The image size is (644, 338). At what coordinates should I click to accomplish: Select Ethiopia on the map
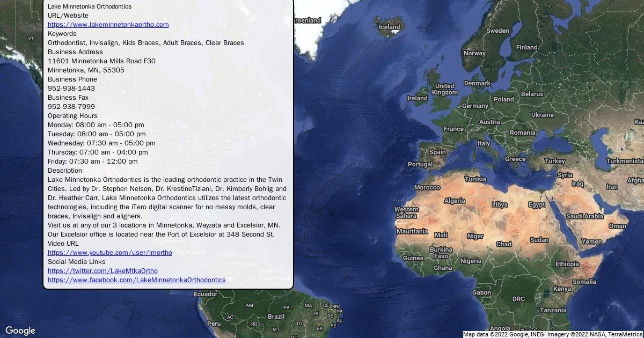tap(567, 264)
